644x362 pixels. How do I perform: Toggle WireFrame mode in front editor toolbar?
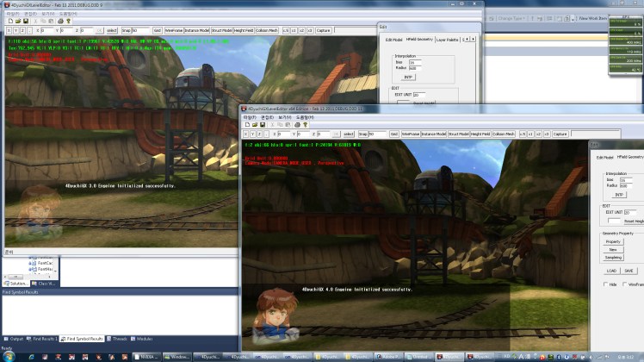coord(411,134)
